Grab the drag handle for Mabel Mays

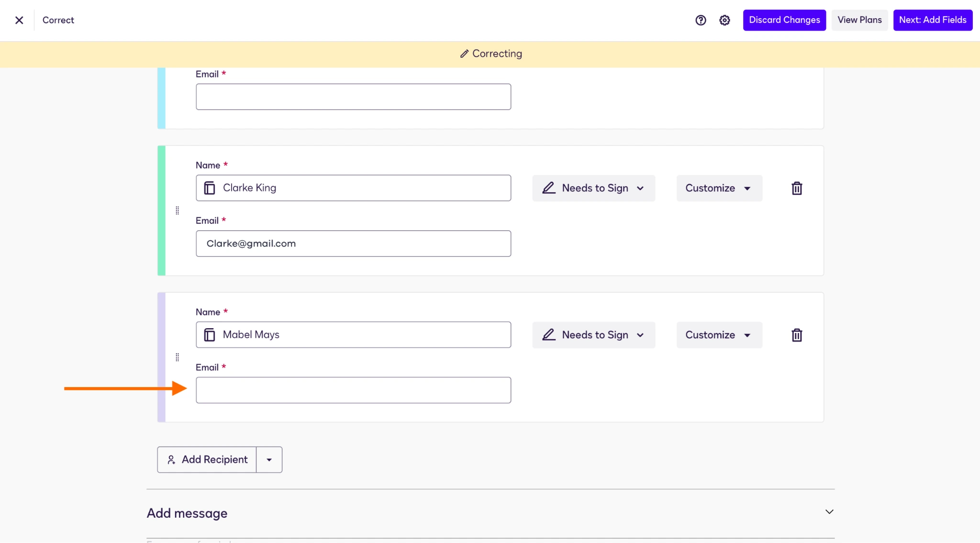point(178,357)
